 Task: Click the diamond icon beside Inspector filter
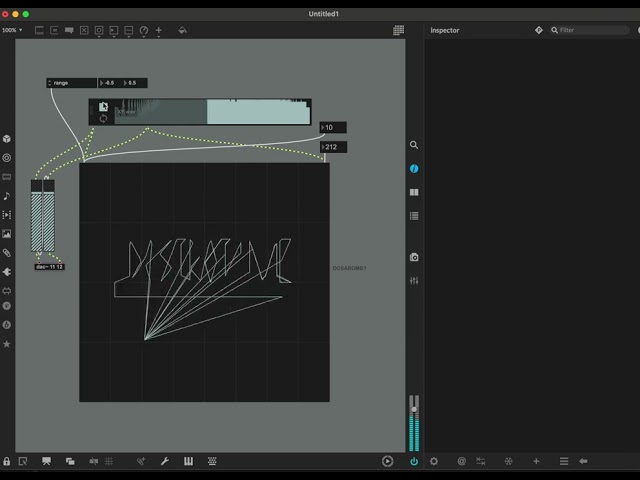[x=539, y=30]
